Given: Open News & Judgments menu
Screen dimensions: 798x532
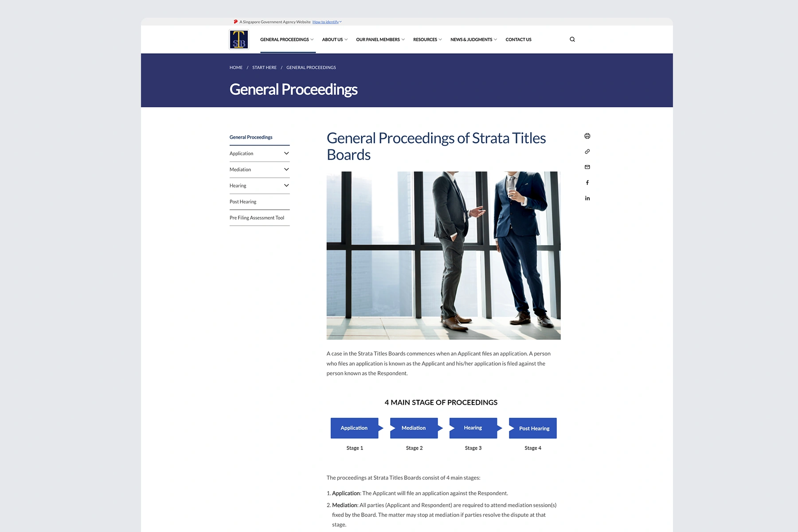Looking at the screenshot, I should tap(473, 39).
